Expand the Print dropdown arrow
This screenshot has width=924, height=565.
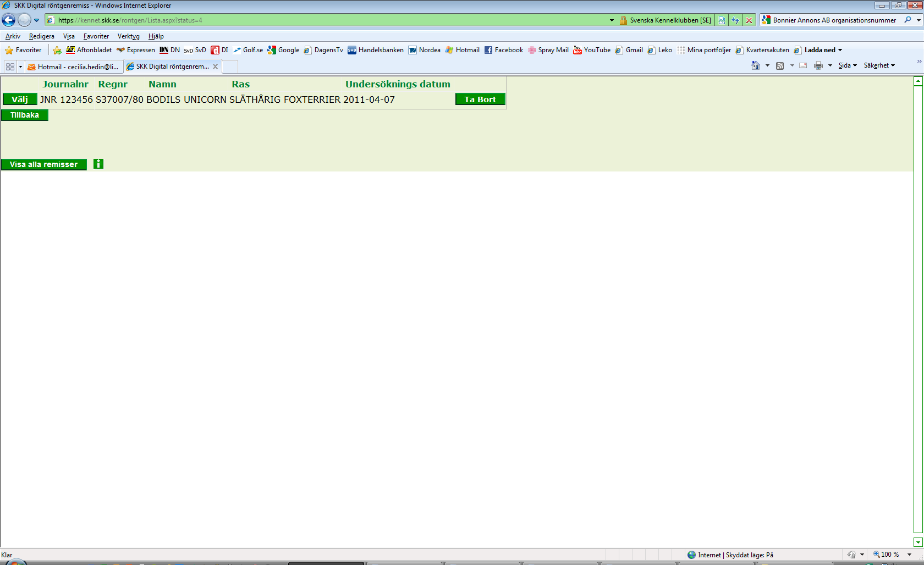tap(830, 65)
